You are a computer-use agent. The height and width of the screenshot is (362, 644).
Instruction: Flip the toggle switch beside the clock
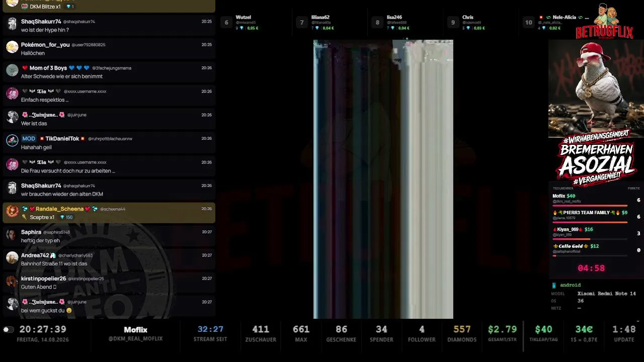[8, 330]
